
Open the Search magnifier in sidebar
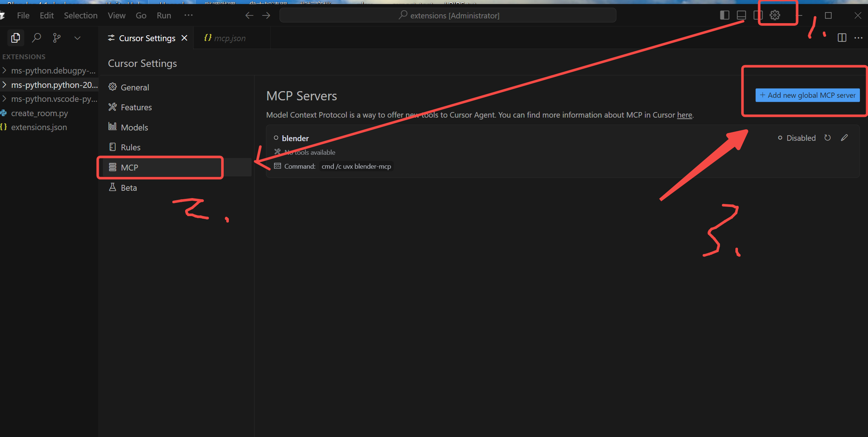tap(36, 38)
